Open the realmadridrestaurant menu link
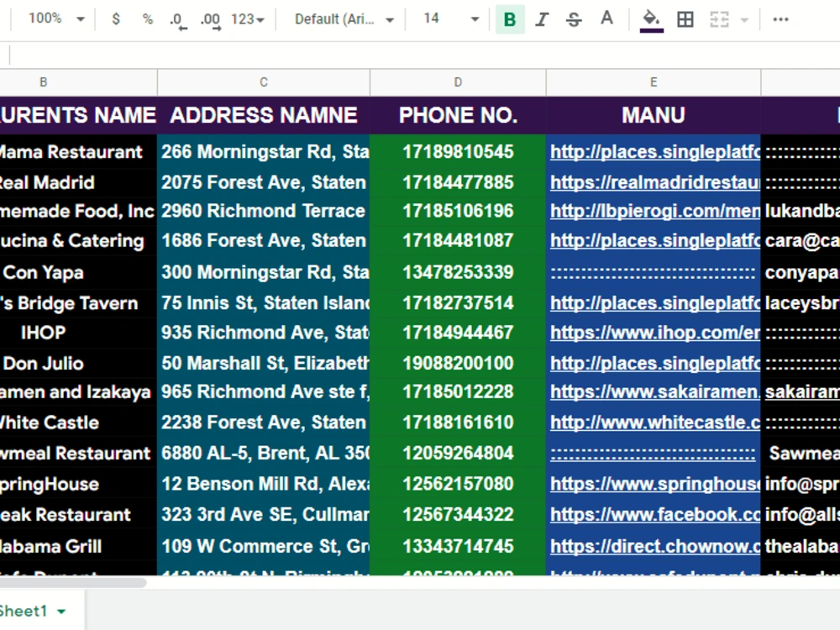Image resolution: width=840 pixels, height=630 pixels. [x=654, y=182]
